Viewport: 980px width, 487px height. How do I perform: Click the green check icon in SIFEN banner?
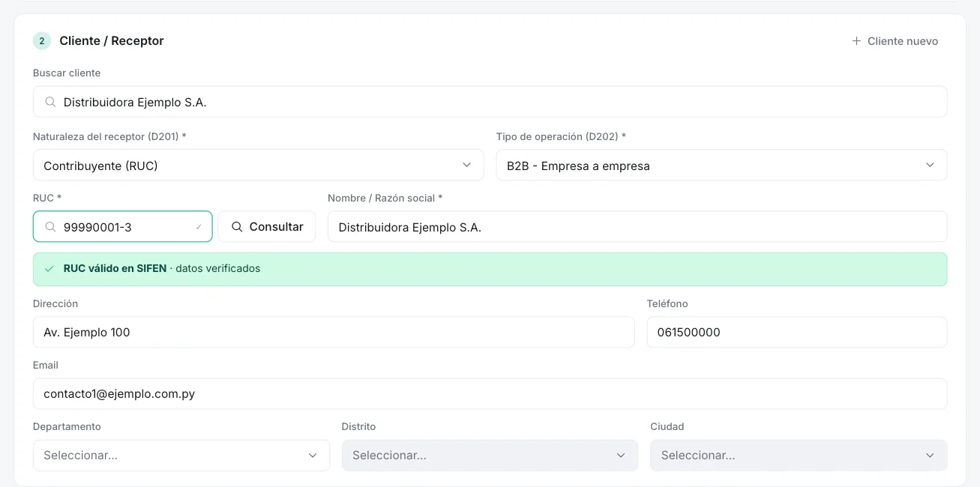[49, 268]
